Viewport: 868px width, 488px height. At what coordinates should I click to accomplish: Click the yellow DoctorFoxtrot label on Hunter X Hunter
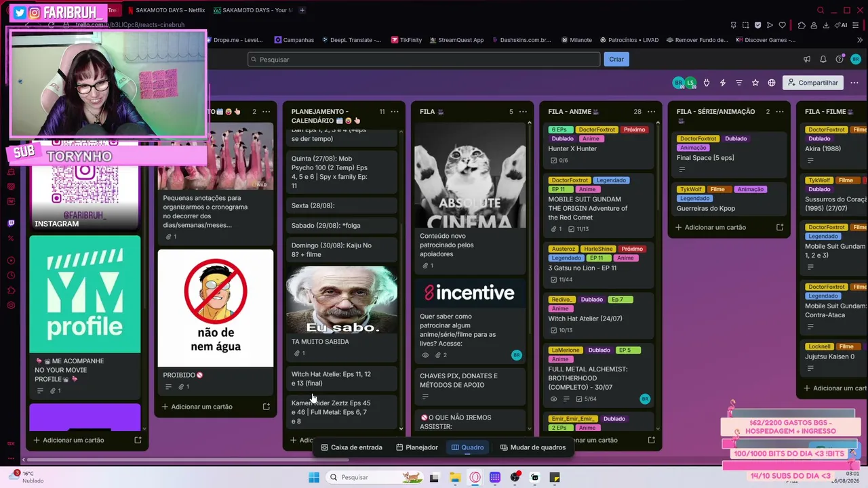pyautogui.click(x=597, y=129)
